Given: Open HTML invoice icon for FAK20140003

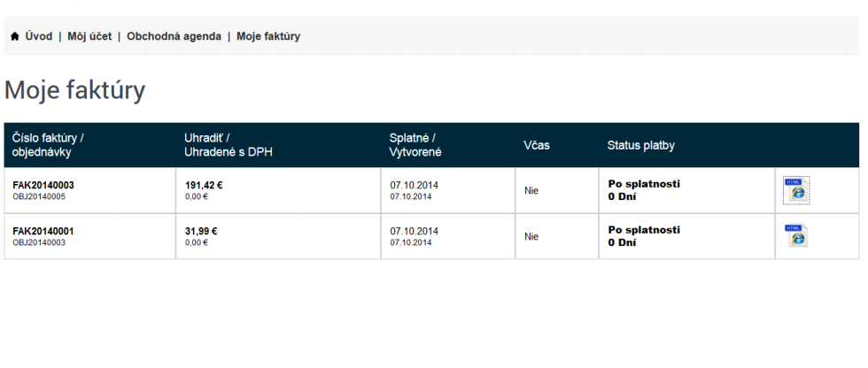Looking at the screenshot, I should pos(795,190).
